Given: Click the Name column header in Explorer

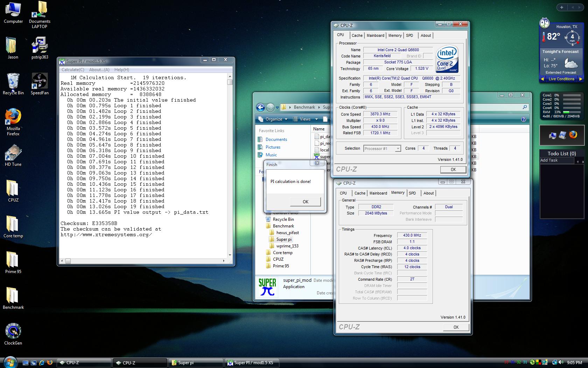Looking at the screenshot, I should click(319, 129).
